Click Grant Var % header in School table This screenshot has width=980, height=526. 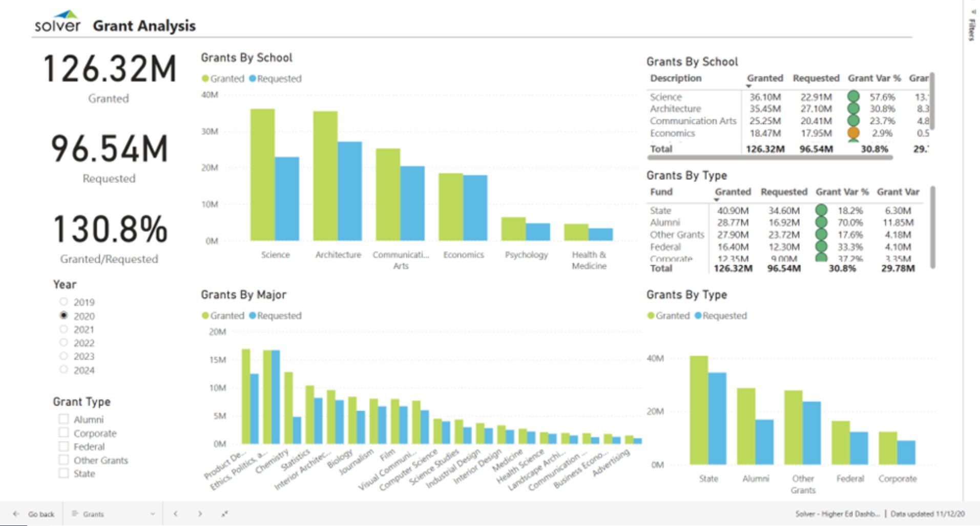[874, 78]
